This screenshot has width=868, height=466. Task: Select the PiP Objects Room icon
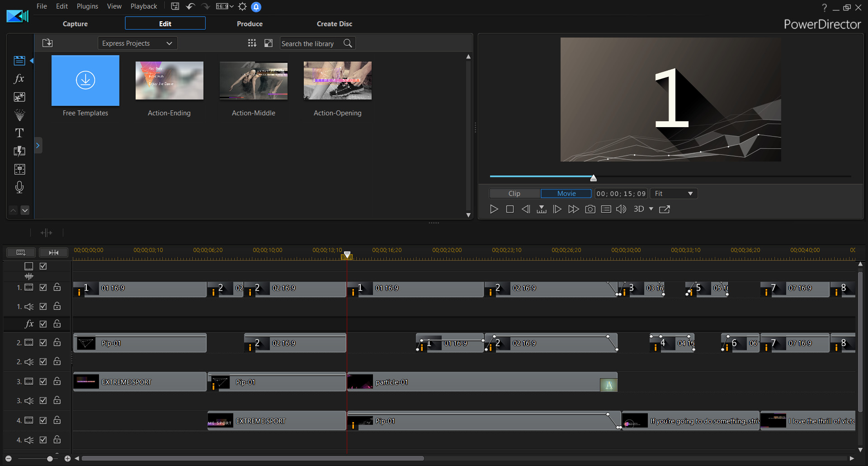pos(19,97)
